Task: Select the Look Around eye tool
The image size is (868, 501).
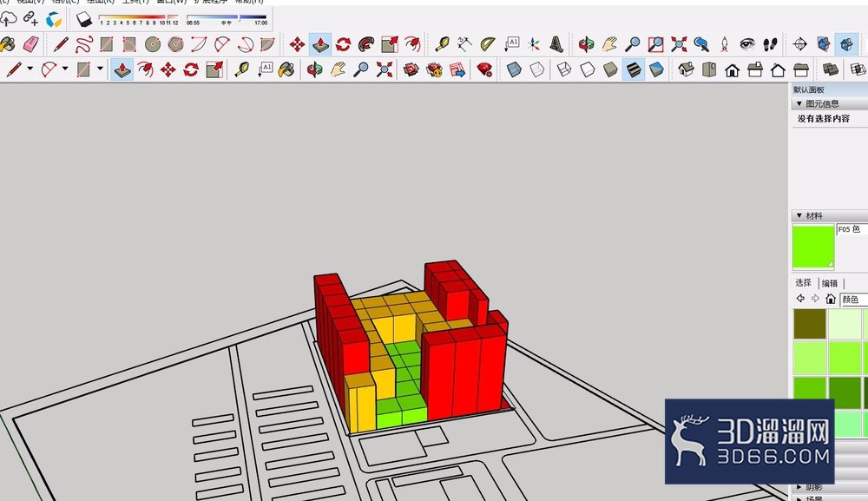Action: (747, 44)
